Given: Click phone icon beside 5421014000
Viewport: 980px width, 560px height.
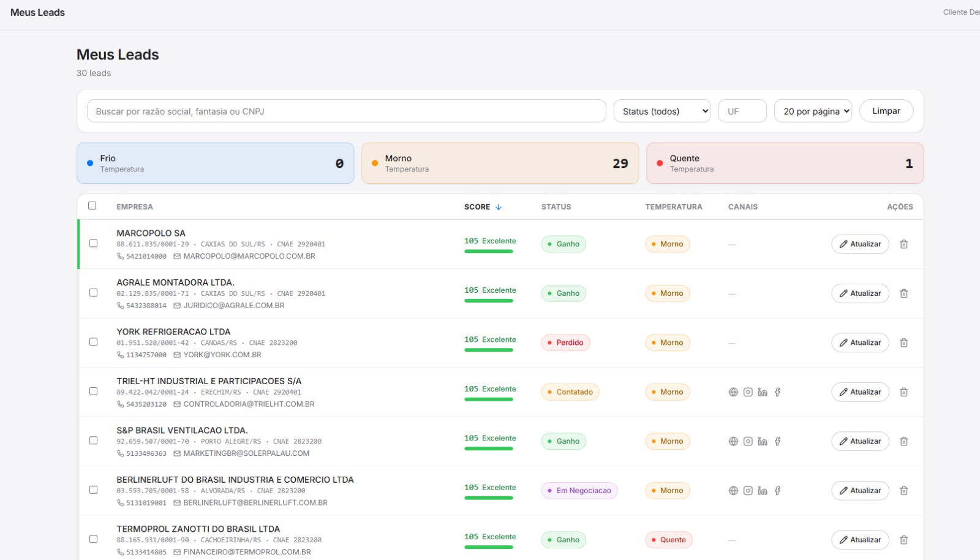Looking at the screenshot, I should pos(121,256).
